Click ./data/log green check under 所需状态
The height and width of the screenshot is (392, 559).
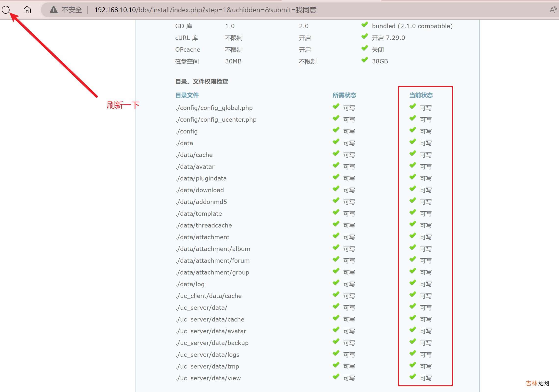point(336,283)
